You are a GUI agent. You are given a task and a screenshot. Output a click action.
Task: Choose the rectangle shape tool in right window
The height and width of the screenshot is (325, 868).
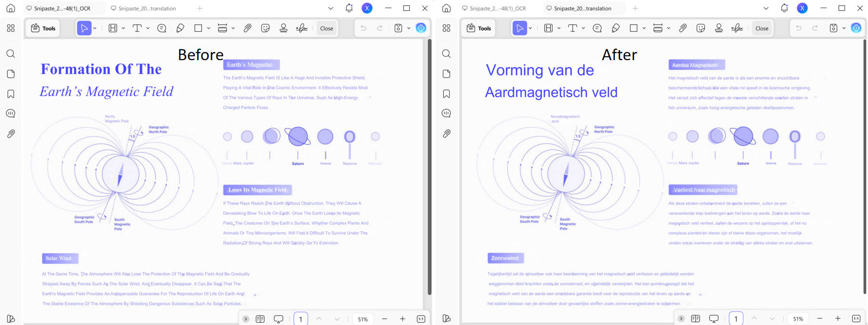click(634, 28)
